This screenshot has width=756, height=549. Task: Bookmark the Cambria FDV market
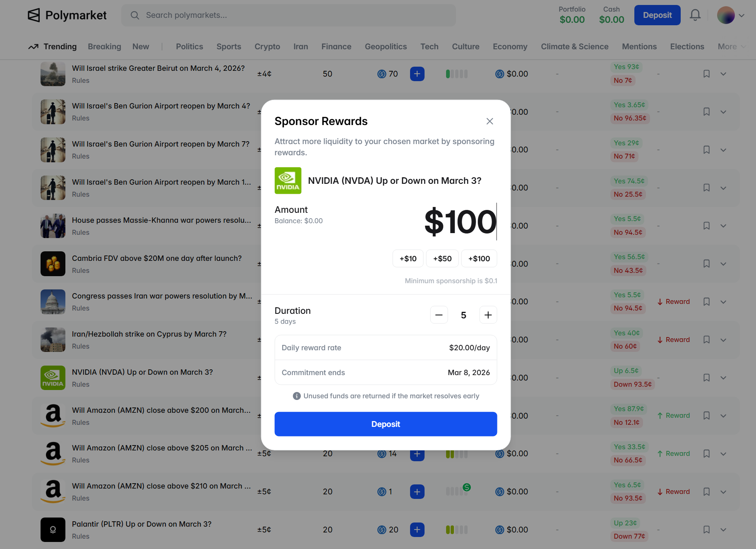click(706, 264)
